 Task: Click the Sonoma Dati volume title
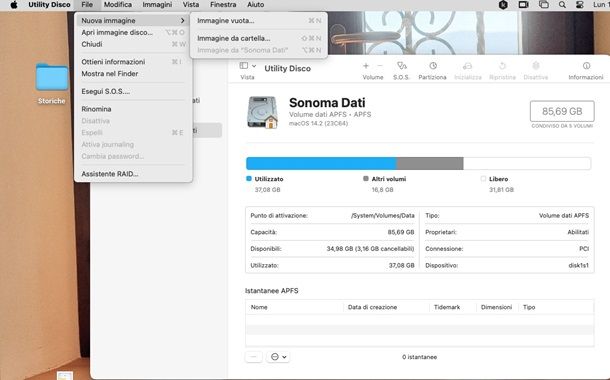[x=327, y=103]
